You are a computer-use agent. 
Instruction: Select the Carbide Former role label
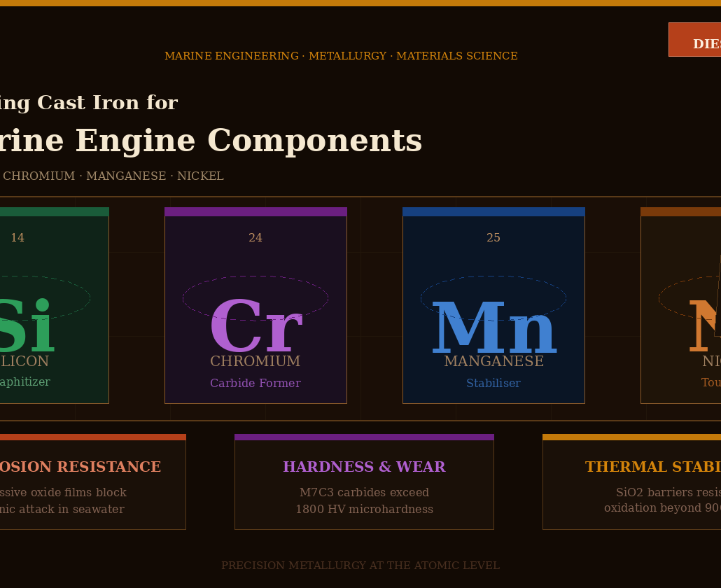click(x=255, y=383)
